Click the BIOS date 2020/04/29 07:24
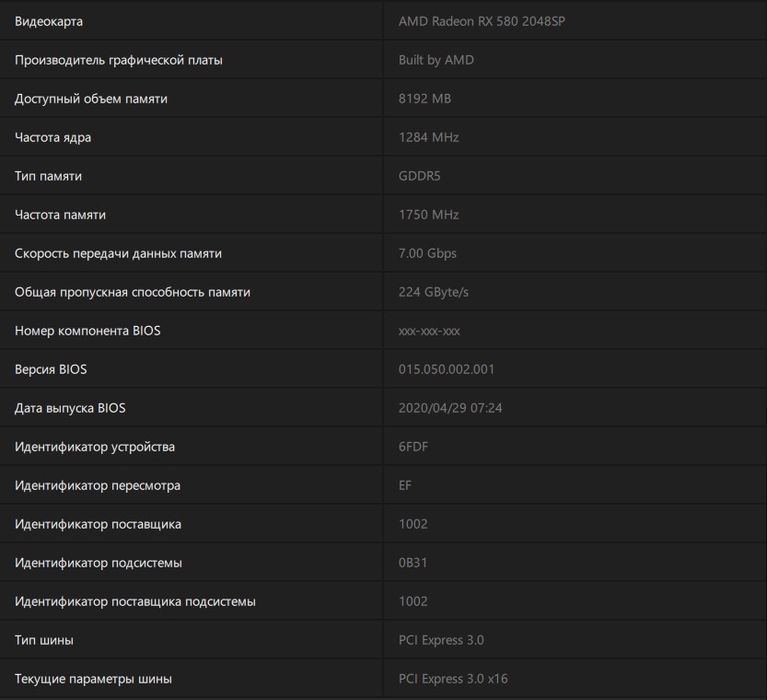 click(x=450, y=408)
